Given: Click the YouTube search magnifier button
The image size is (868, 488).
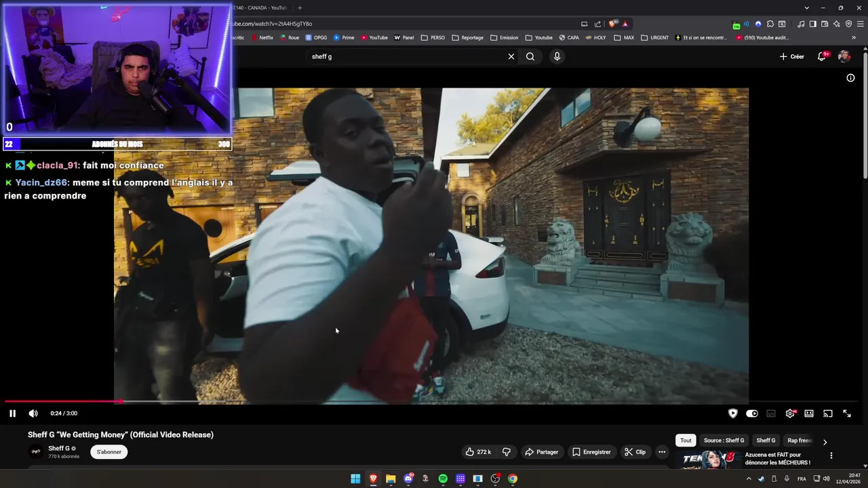Looking at the screenshot, I should (x=530, y=56).
